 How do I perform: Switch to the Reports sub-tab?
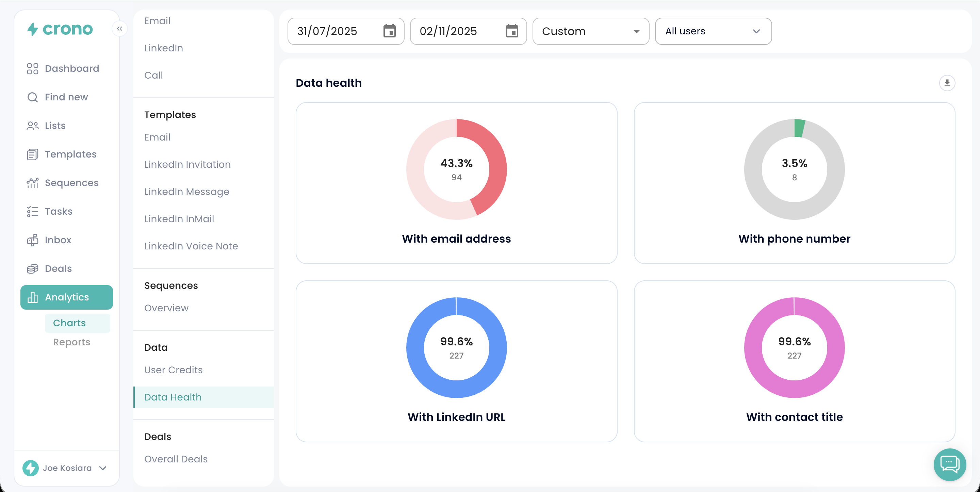(71, 342)
